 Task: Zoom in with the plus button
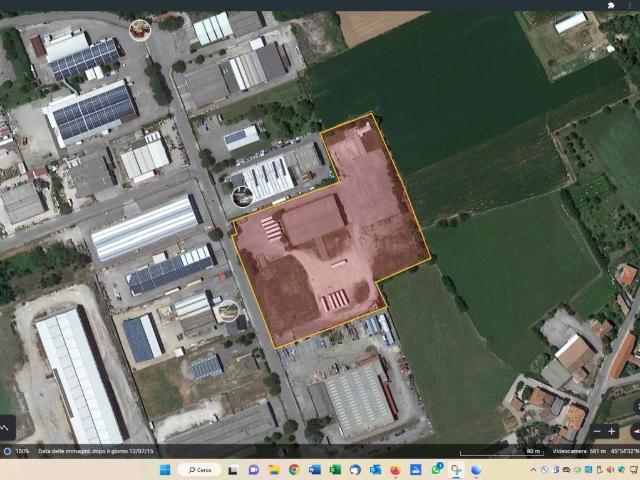(x=611, y=431)
